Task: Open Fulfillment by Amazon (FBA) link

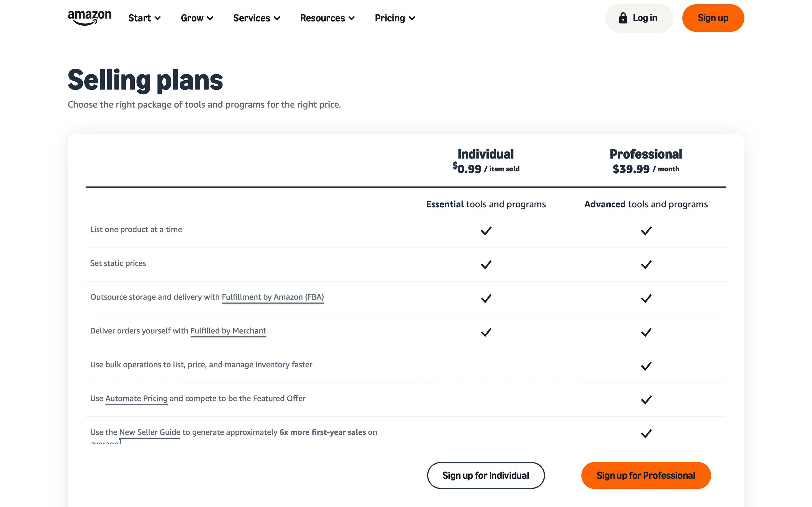Action: tap(273, 297)
